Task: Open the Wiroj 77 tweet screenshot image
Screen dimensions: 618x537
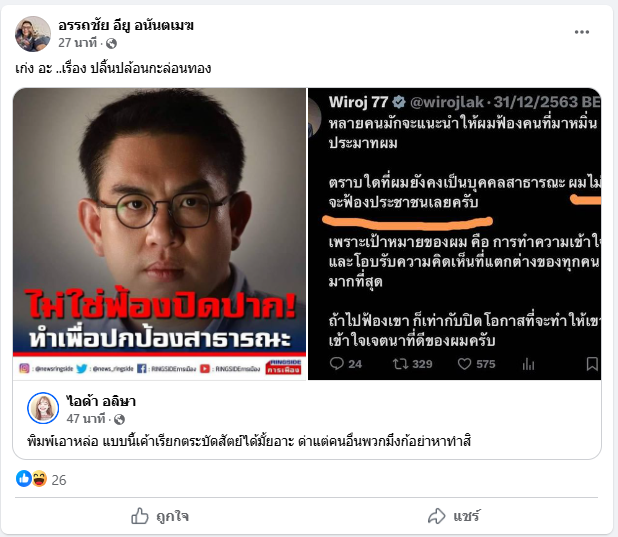Action: [454, 234]
